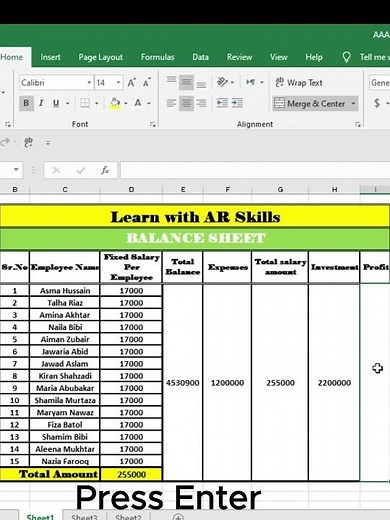Click the Wrap Text button
The image size is (390, 520).
coord(299,82)
